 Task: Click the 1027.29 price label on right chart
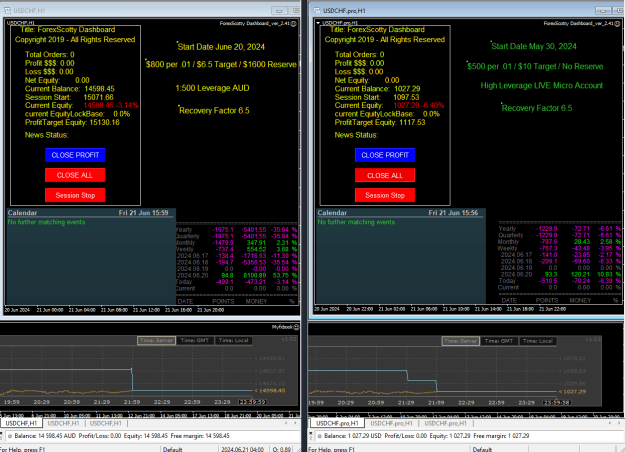572,391
